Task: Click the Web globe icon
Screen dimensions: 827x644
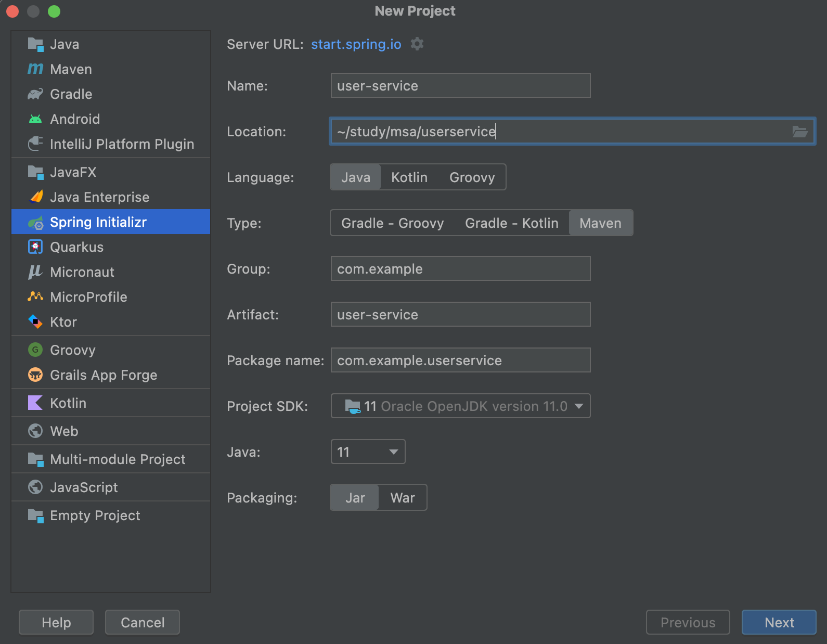Action: [x=35, y=431]
